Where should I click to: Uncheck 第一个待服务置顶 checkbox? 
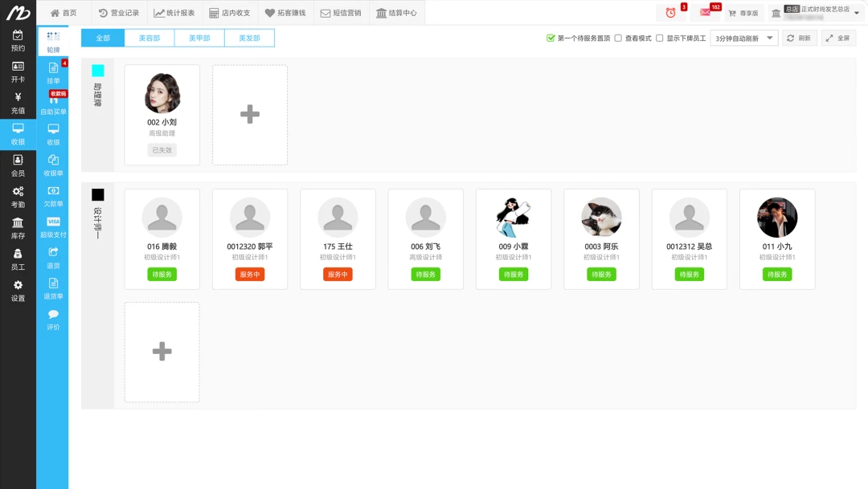click(551, 39)
